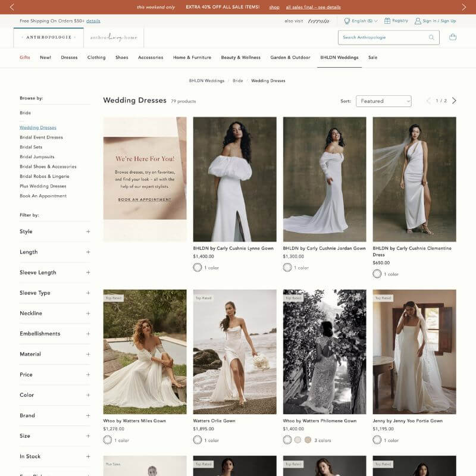Open Plus Wedding Dresses category

pos(43,186)
